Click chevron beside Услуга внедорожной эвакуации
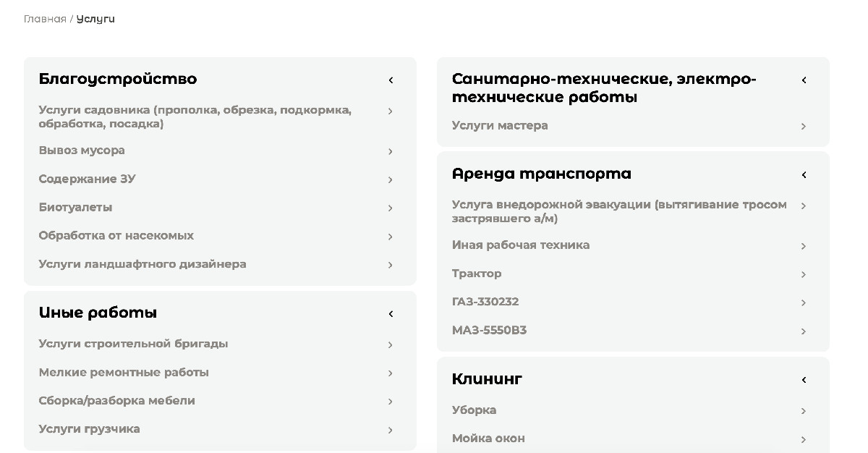The width and height of the screenshot is (868, 453). click(804, 206)
